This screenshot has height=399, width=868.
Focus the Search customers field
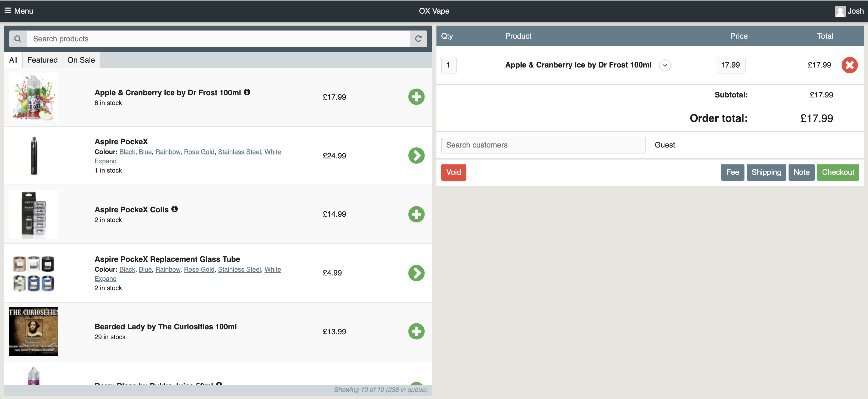tap(543, 145)
